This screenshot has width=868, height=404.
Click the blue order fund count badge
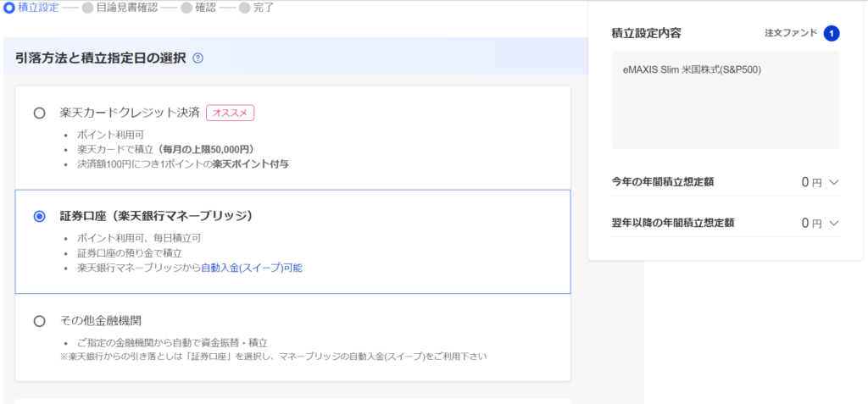(832, 34)
